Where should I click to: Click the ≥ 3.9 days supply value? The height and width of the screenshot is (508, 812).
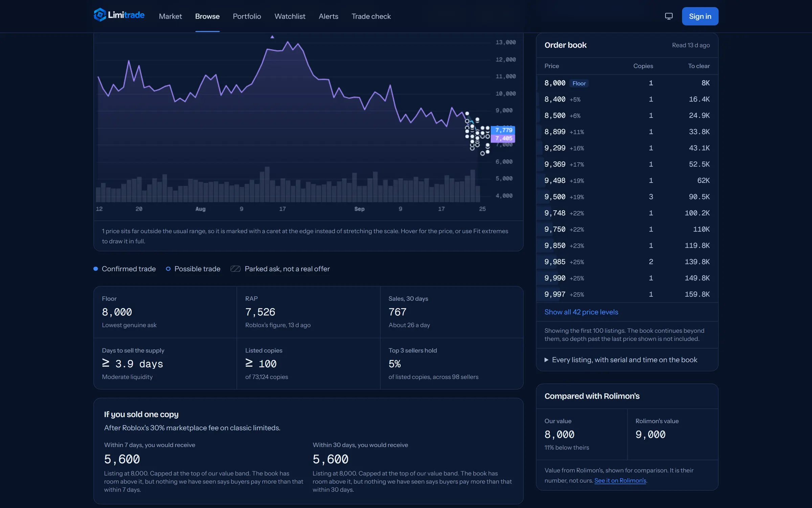click(133, 364)
